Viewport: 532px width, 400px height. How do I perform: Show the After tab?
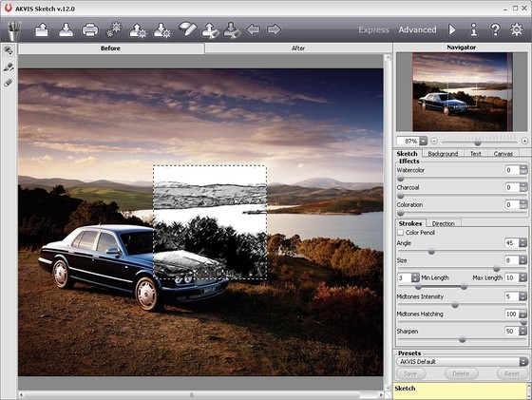pyautogui.click(x=298, y=48)
